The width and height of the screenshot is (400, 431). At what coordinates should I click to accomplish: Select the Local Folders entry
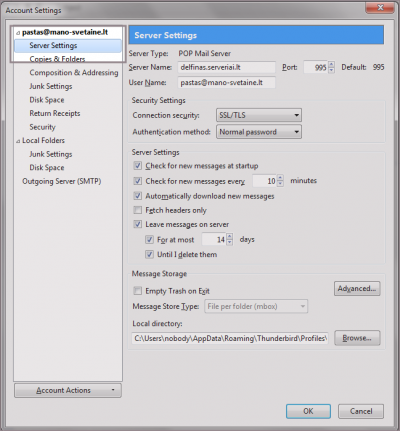[x=43, y=140]
